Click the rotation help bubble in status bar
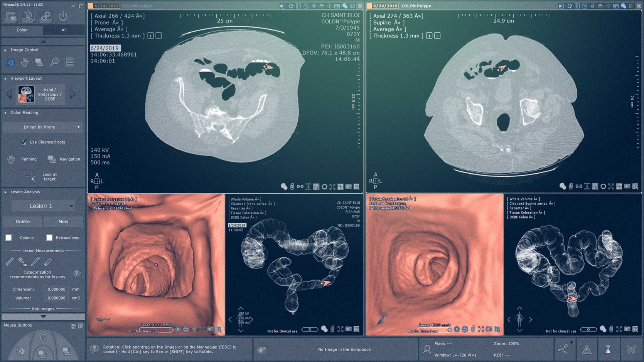This screenshot has height=362, width=644. pyautogui.click(x=94, y=349)
